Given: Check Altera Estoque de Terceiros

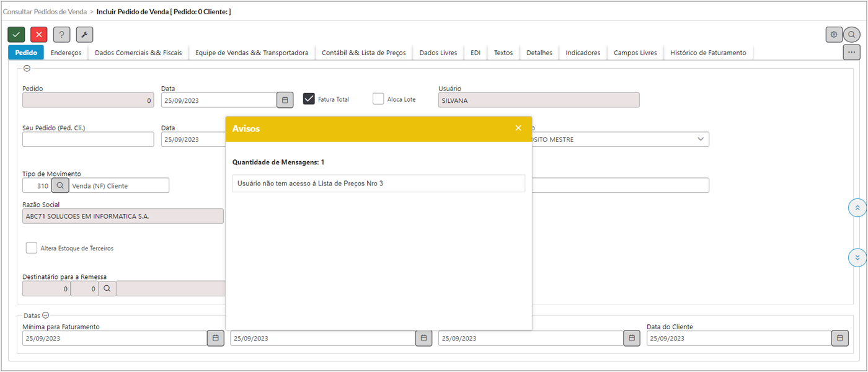Looking at the screenshot, I should tap(32, 248).
